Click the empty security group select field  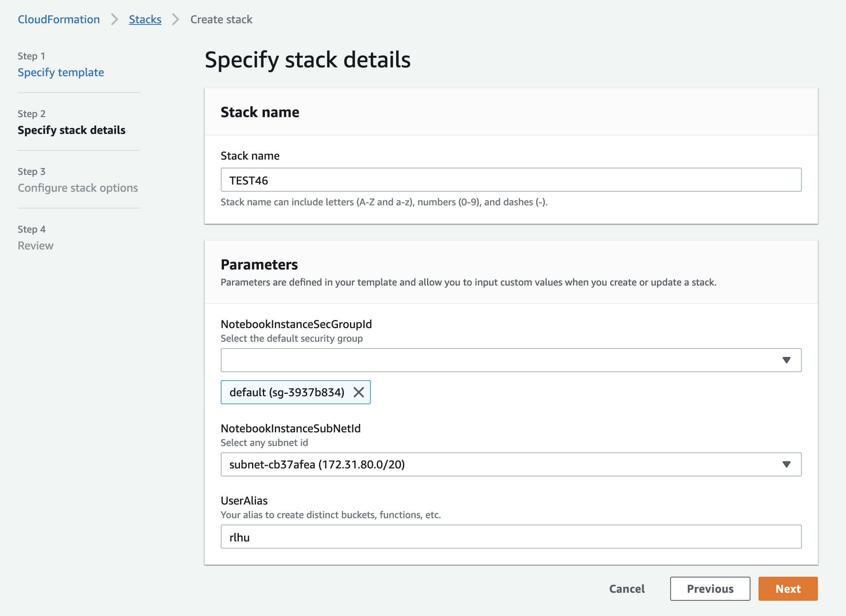coord(498,360)
